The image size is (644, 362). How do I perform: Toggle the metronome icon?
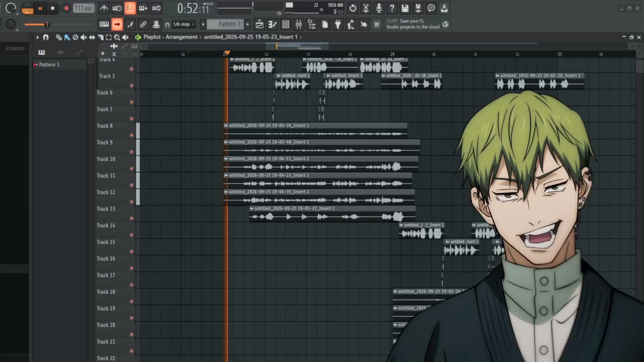click(x=104, y=8)
